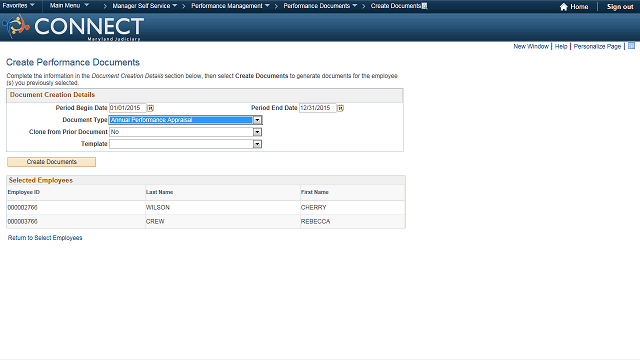Viewport: 640px width, 360px height.
Task: Follow the Return to Select Employees link
Action: tap(45, 238)
